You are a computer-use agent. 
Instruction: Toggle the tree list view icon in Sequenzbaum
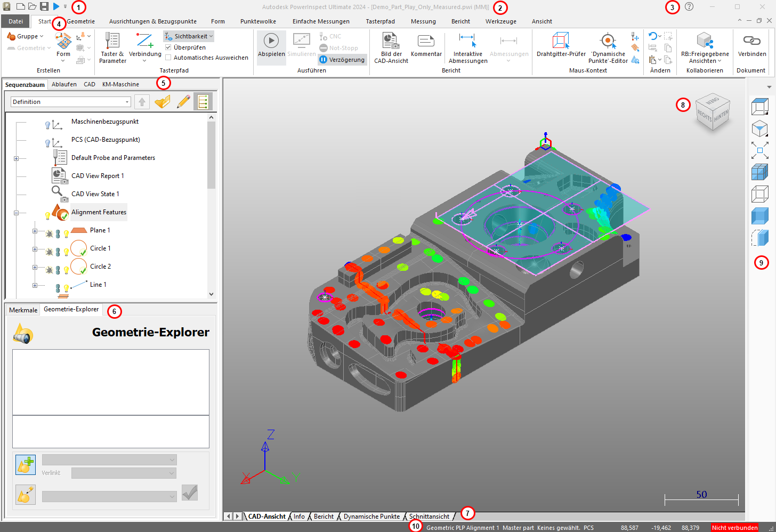point(203,102)
